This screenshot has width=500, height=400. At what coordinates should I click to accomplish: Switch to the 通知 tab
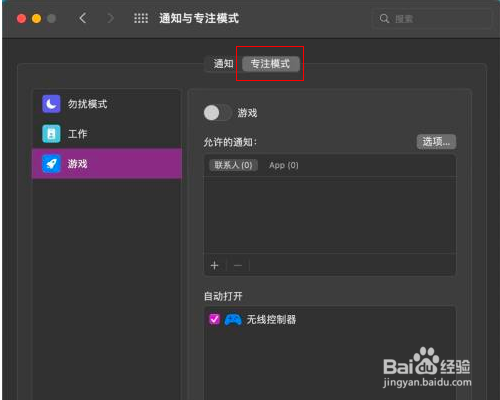coord(223,63)
